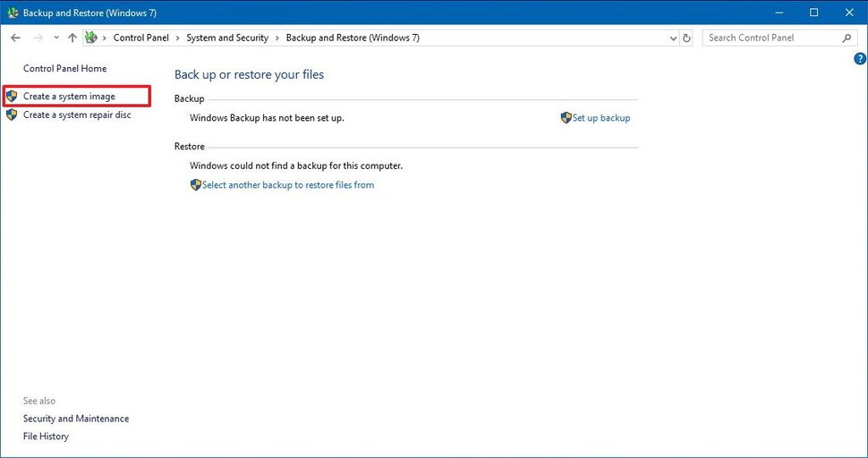Click the search magnifier icon
868x458 pixels.
[x=847, y=38]
